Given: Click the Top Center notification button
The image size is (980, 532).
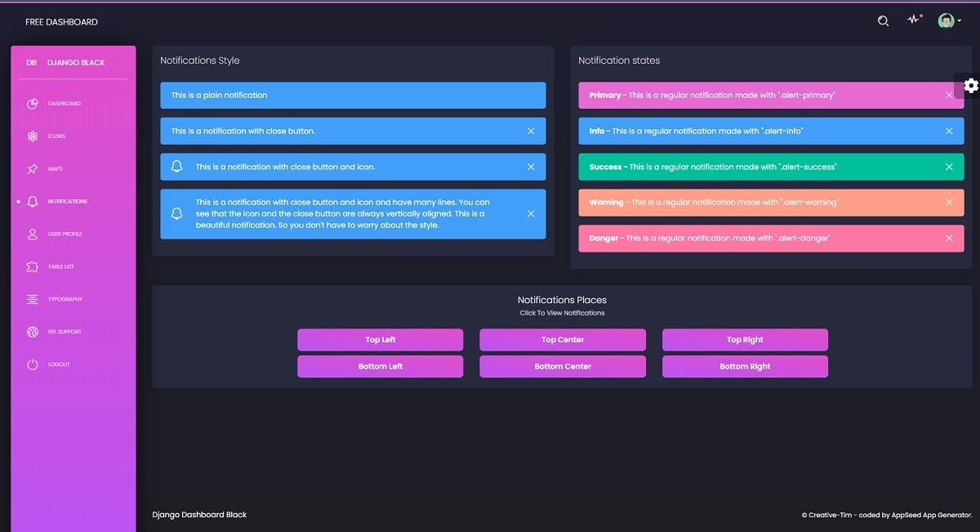Looking at the screenshot, I should tap(562, 339).
